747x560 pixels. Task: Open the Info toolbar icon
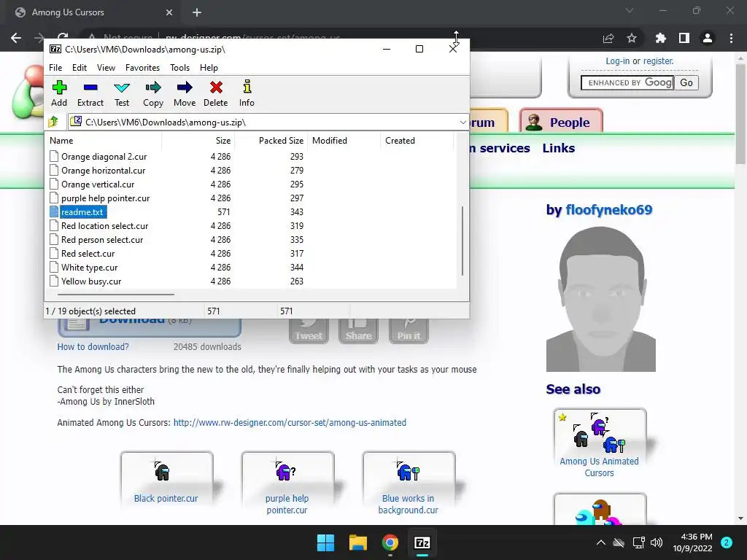click(247, 87)
